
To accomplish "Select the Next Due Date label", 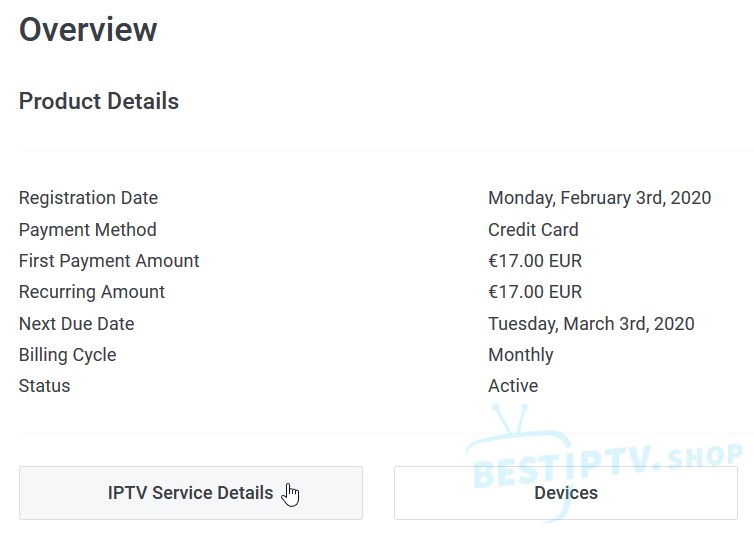I will tap(76, 324).
